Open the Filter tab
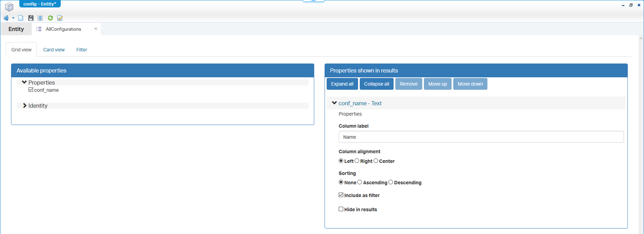This screenshot has width=644, height=234. [82, 50]
